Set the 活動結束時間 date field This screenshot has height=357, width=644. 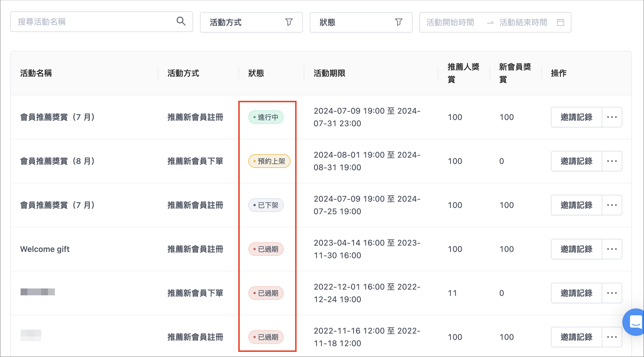coord(523,22)
